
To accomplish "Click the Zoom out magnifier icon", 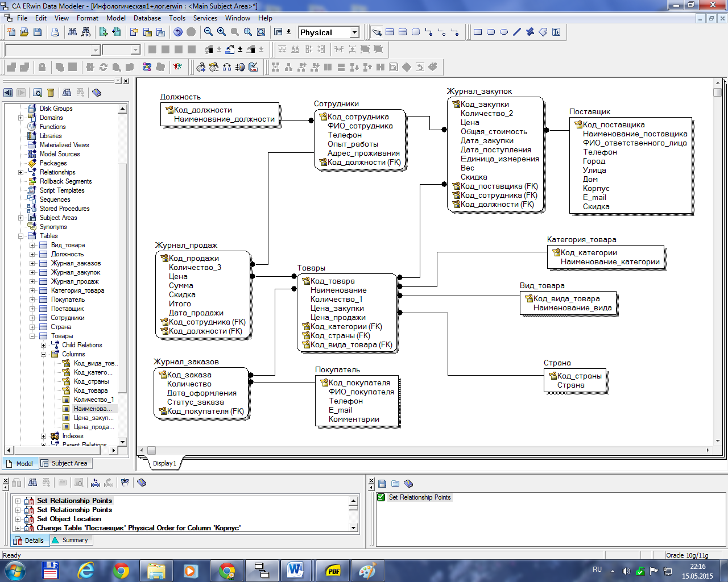I will [208, 32].
